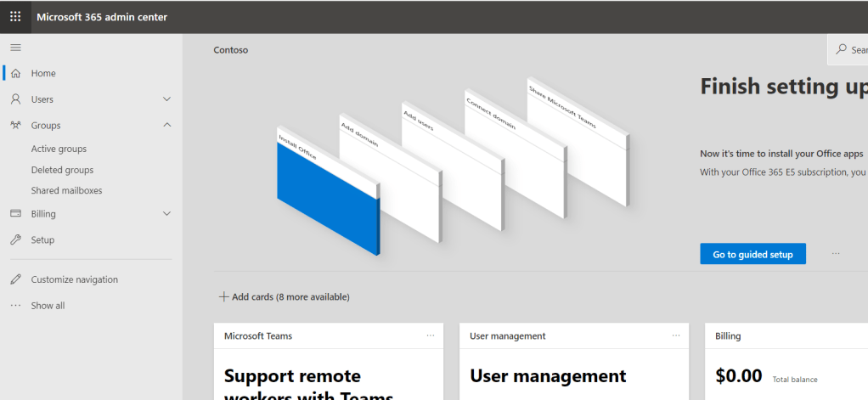Screen dimensions: 868x400
Task: Open User management card ellipsis menu
Action: (676, 335)
